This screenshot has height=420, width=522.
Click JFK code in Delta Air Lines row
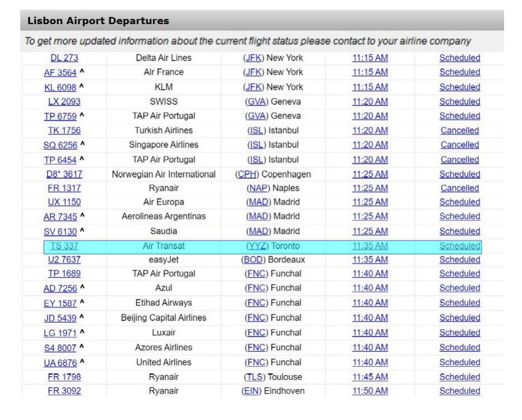pyautogui.click(x=253, y=58)
